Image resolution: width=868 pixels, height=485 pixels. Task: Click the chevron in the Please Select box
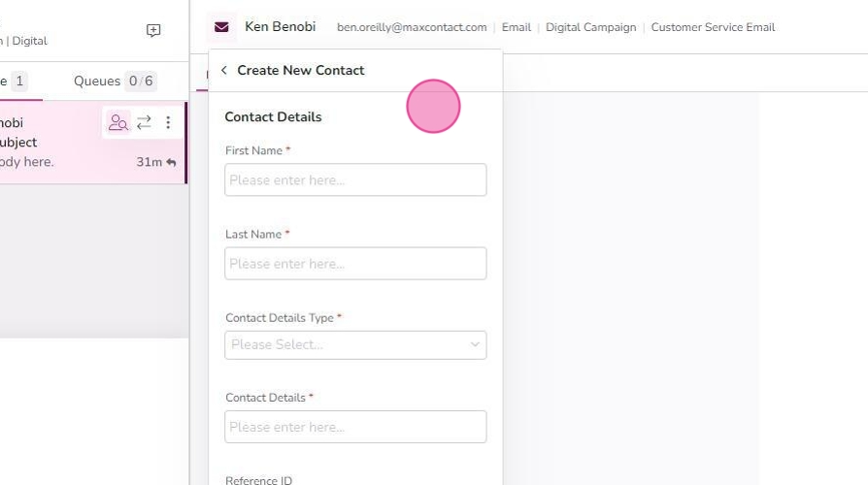475,344
